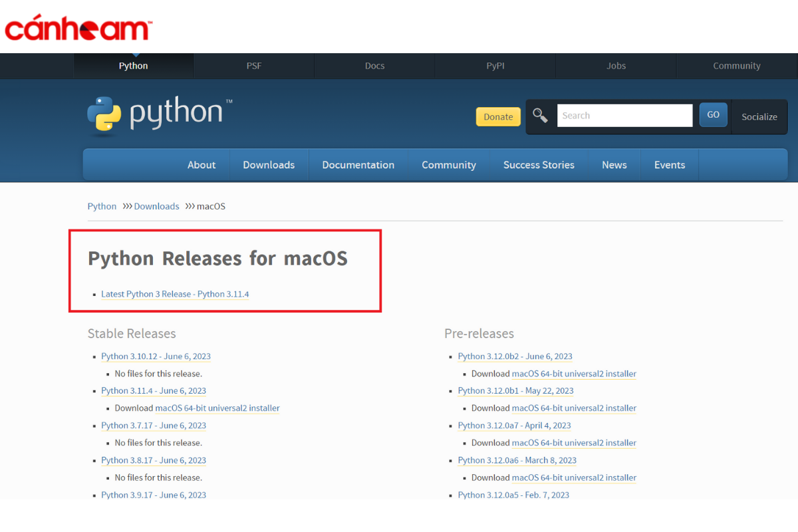Open Python 3.9.17 release link
Viewport: 798px width, 532px height.
(x=154, y=495)
